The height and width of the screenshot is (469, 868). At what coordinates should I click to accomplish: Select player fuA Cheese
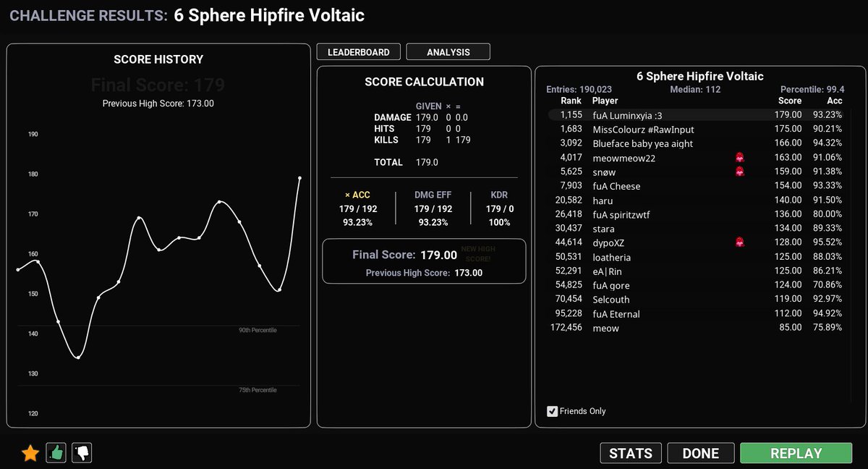click(616, 186)
